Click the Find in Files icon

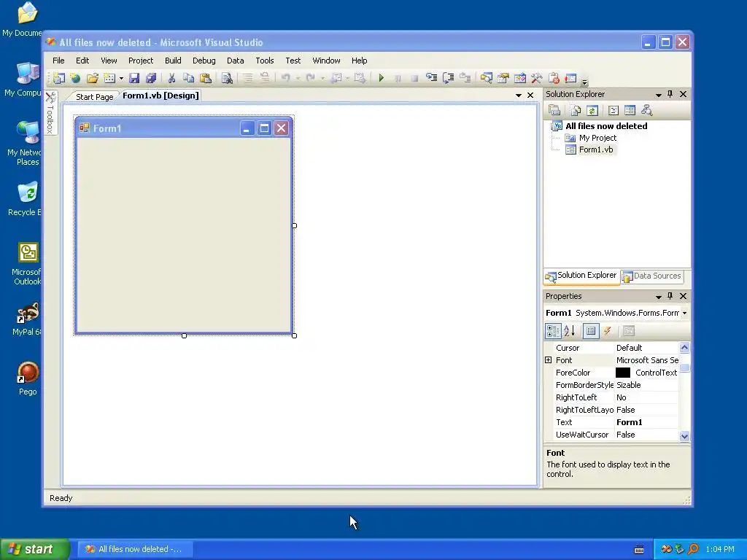(227, 78)
